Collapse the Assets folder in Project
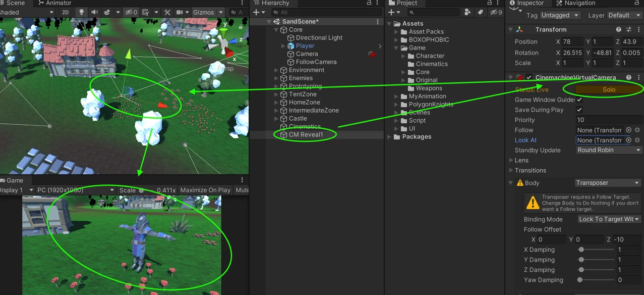The height and width of the screenshot is (295, 644). (389, 24)
